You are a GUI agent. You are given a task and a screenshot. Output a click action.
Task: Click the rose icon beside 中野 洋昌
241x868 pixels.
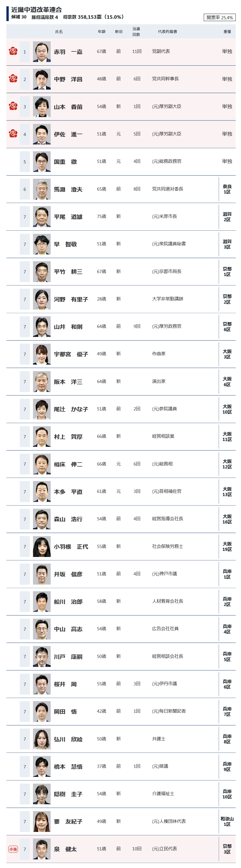(13, 79)
